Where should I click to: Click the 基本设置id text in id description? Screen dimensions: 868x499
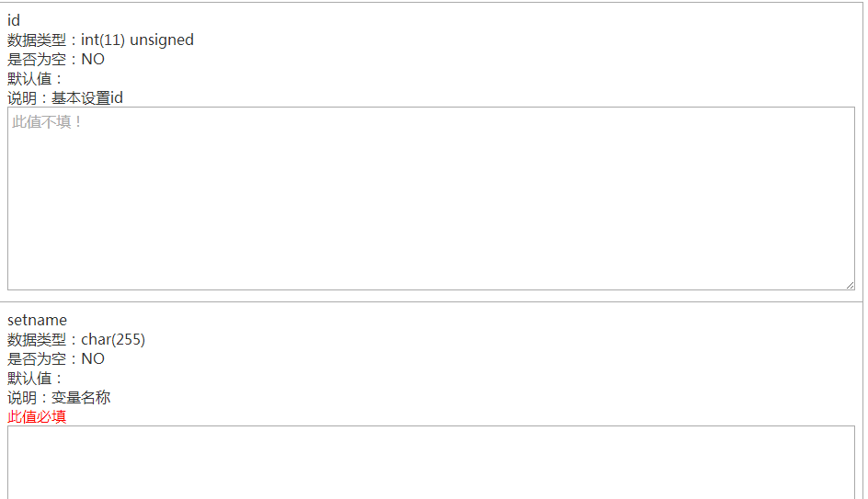click(x=87, y=98)
